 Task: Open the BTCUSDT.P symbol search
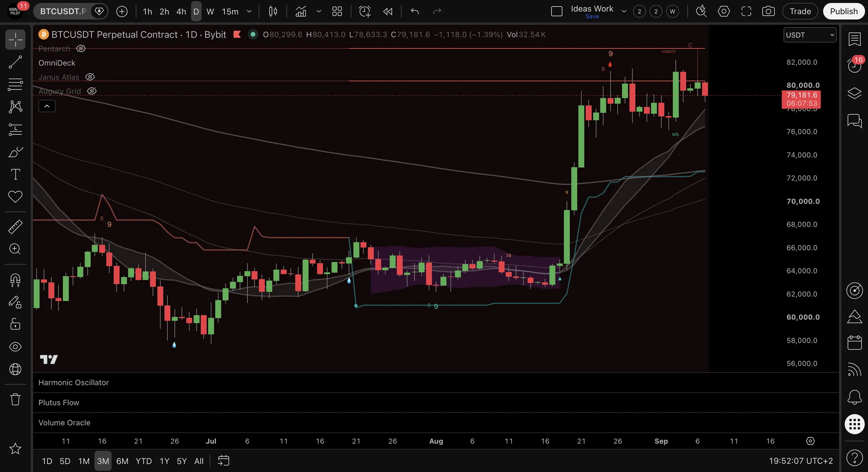click(x=63, y=12)
